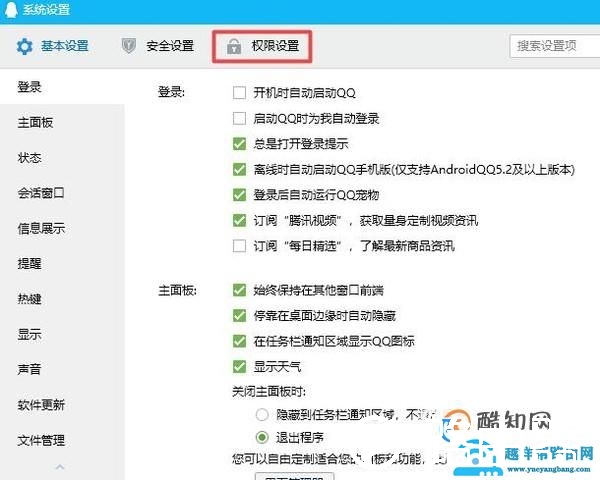Select 隐藏到任务栏通知区域 radio button
This screenshot has height=480, width=600.
(x=262, y=415)
